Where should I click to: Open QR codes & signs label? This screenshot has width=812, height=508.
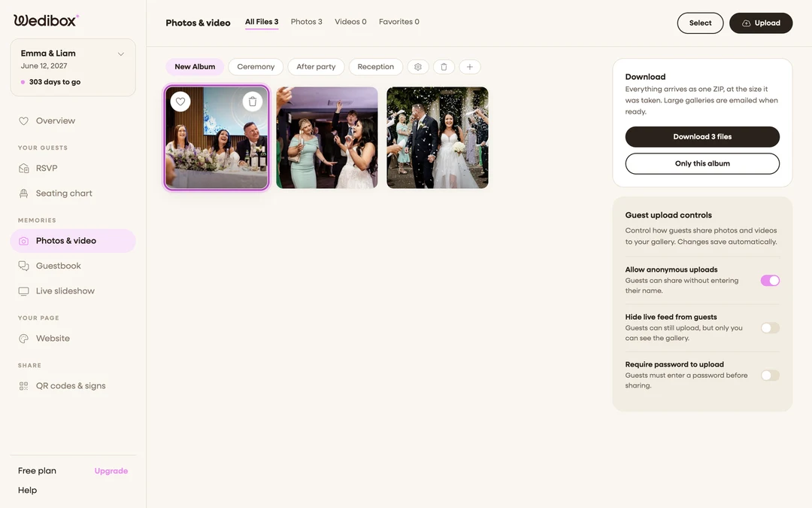tap(71, 386)
